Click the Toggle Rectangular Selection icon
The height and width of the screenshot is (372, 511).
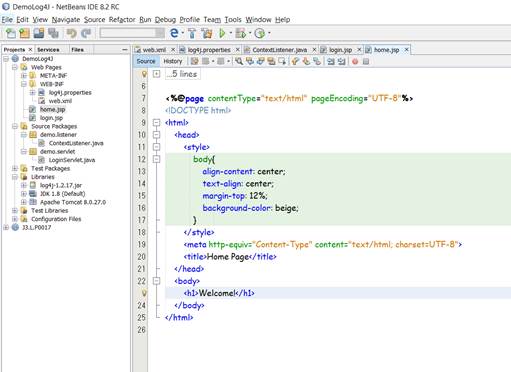point(282,61)
